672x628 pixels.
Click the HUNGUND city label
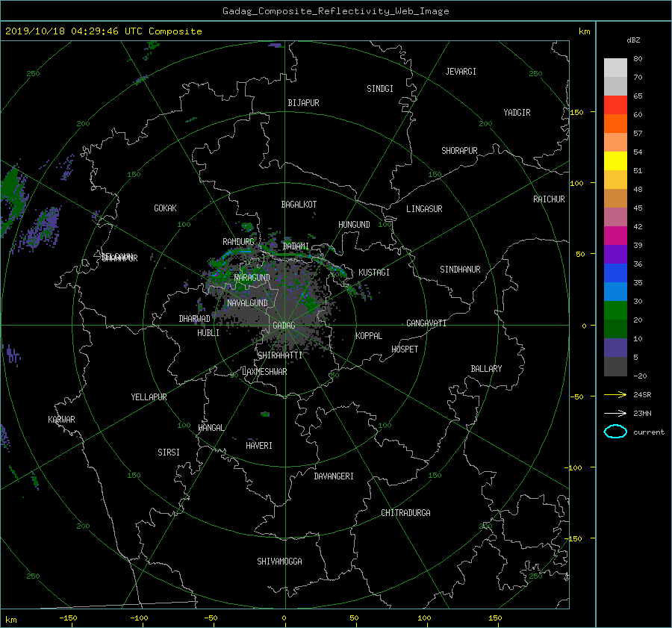point(354,225)
